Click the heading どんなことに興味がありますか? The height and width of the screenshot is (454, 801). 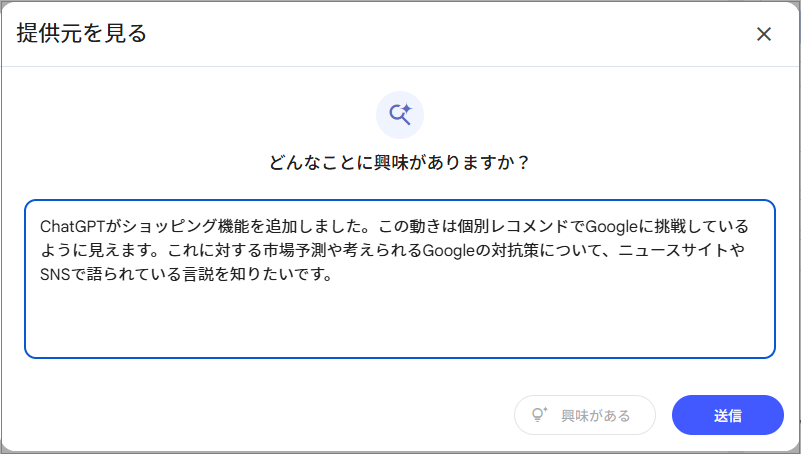tap(400, 162)
